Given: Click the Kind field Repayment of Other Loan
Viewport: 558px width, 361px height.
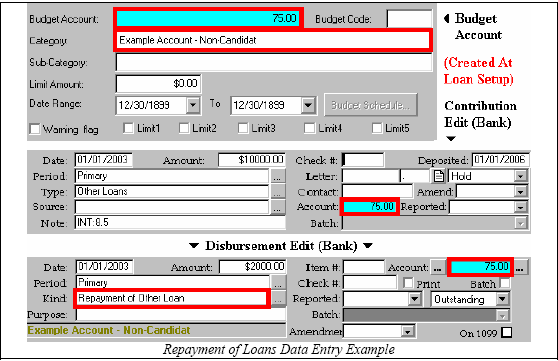Looking at the screenshot, I should pos(172,298).
